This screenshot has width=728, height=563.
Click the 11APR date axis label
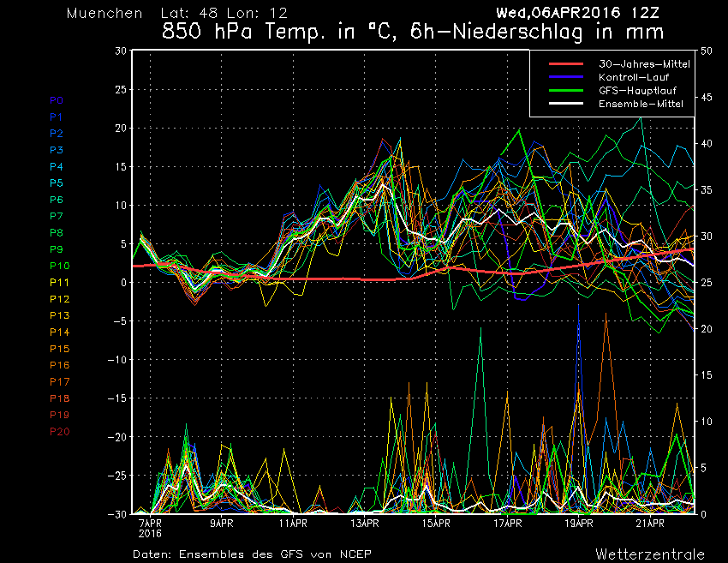(x=293, y=524)
